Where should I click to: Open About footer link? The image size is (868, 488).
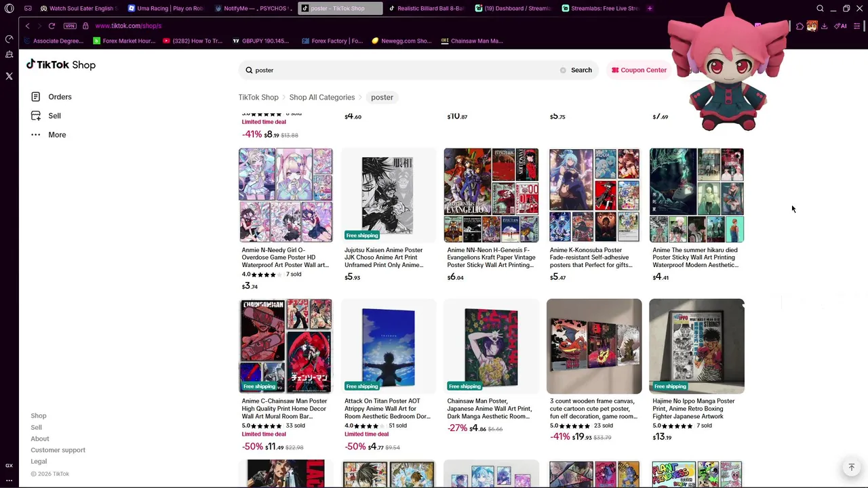pyautogui.click(x=40, y=439)
